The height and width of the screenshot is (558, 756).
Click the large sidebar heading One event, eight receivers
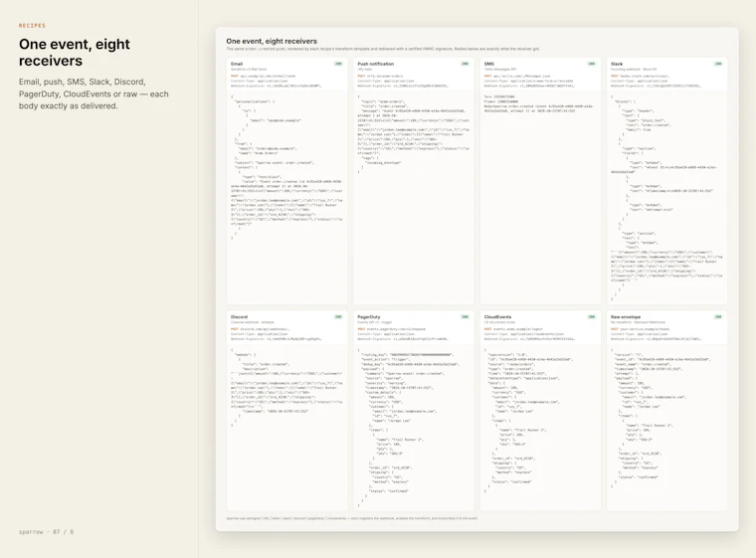coord(75,52)
